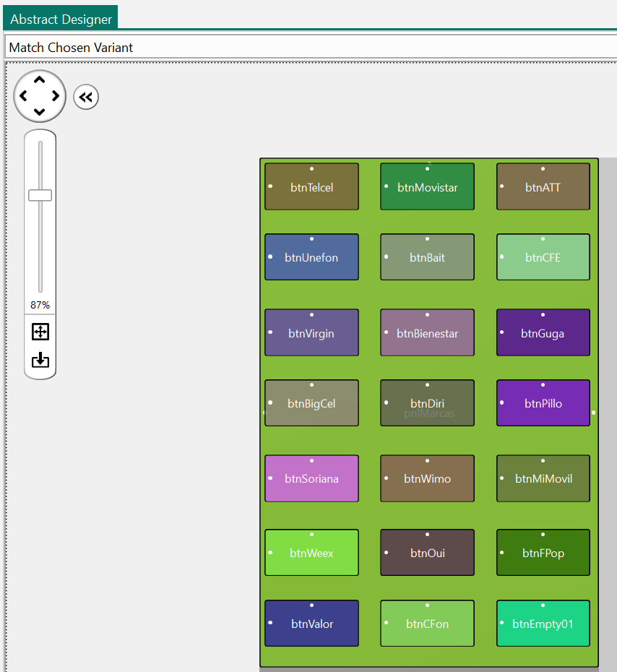This screenshot has width=617, height=672.
Task: Select the btnWimo button
Action: coord(427,478)
